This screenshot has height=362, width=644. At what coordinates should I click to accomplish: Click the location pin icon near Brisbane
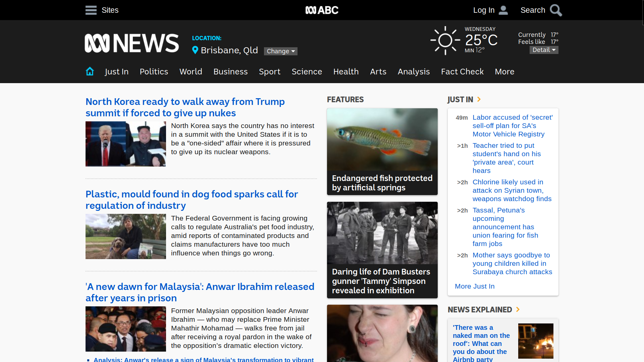(195, 50)
